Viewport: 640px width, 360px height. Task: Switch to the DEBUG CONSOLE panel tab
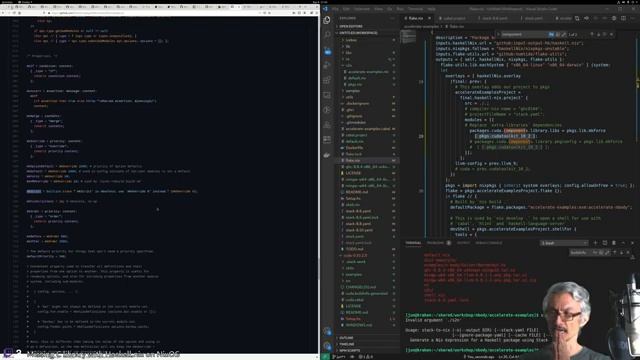(x=489, y=243)
